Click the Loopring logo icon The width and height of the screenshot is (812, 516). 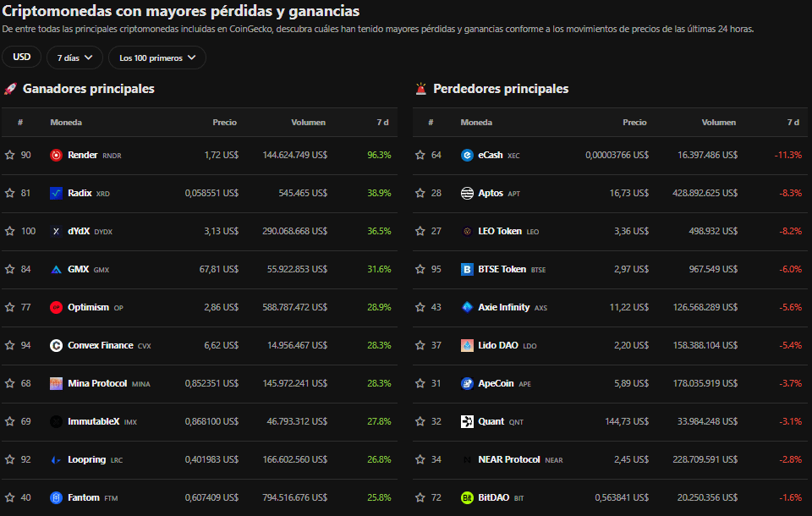(56, 459)
